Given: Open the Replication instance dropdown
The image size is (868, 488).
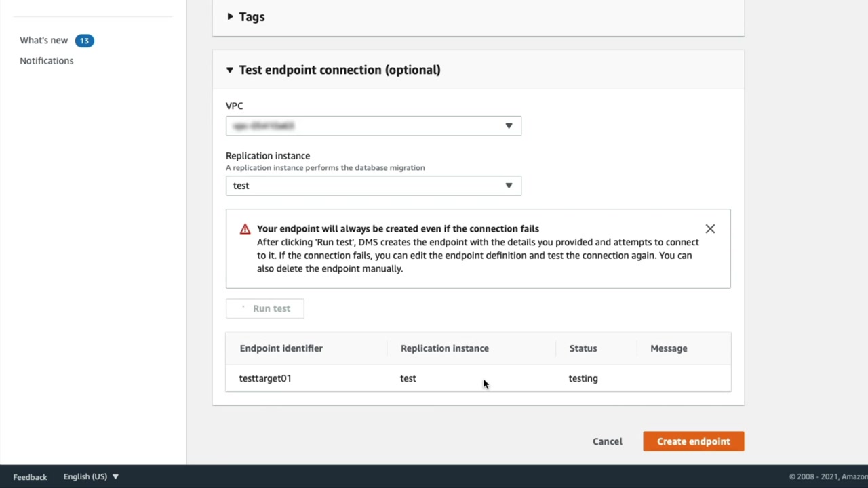Looking at the screenshot, I should [x=373, y=186].
